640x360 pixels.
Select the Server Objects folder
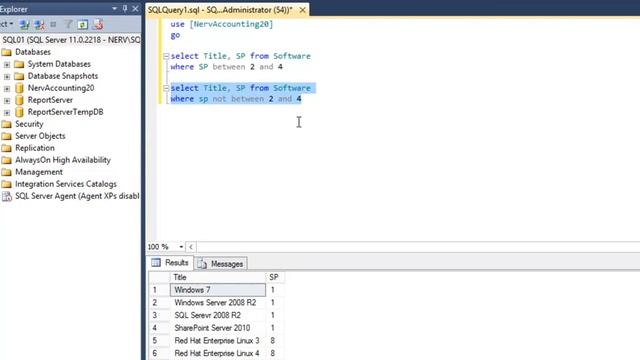[40, 136]
